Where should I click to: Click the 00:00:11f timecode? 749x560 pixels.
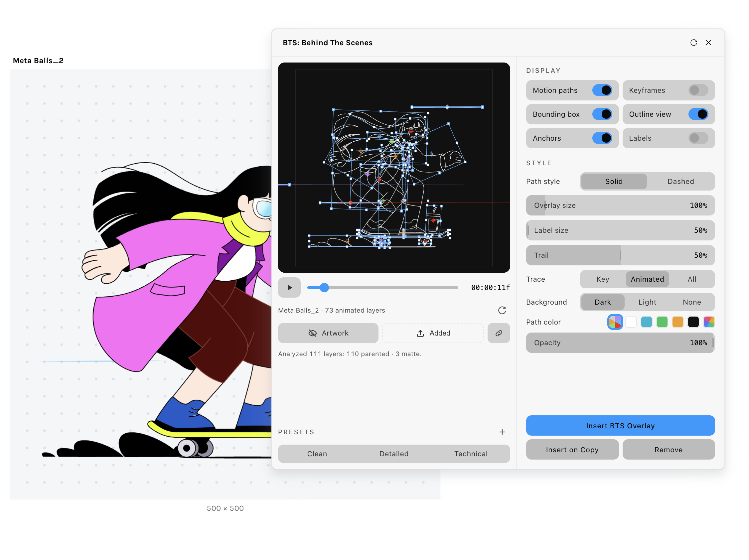(490, 287)
